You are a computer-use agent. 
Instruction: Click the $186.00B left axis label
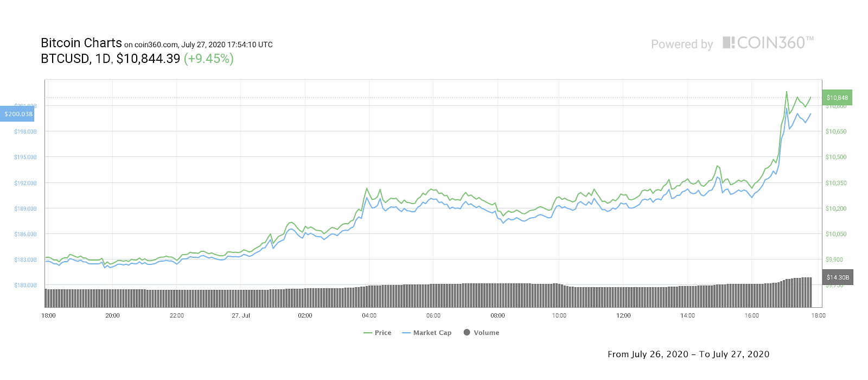(25, 234)
